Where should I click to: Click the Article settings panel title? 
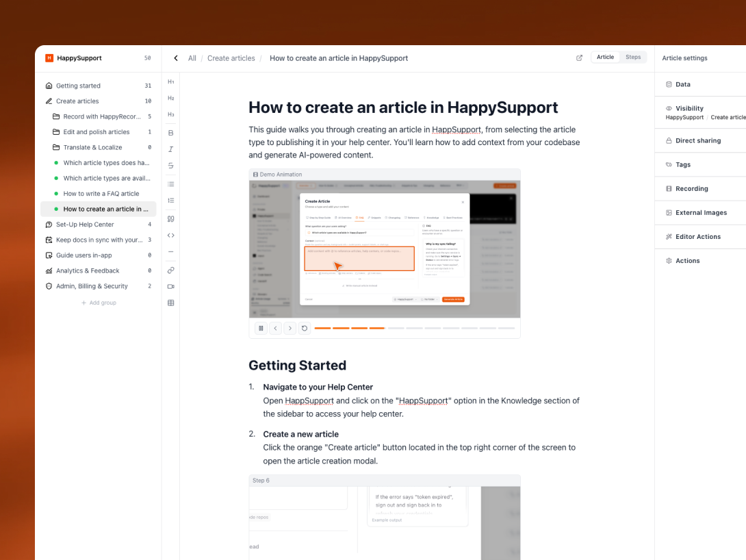coord(684,58)
